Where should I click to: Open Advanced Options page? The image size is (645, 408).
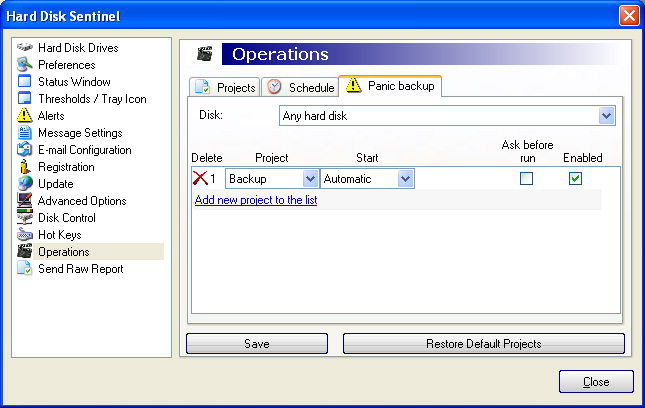pos(82,201)
